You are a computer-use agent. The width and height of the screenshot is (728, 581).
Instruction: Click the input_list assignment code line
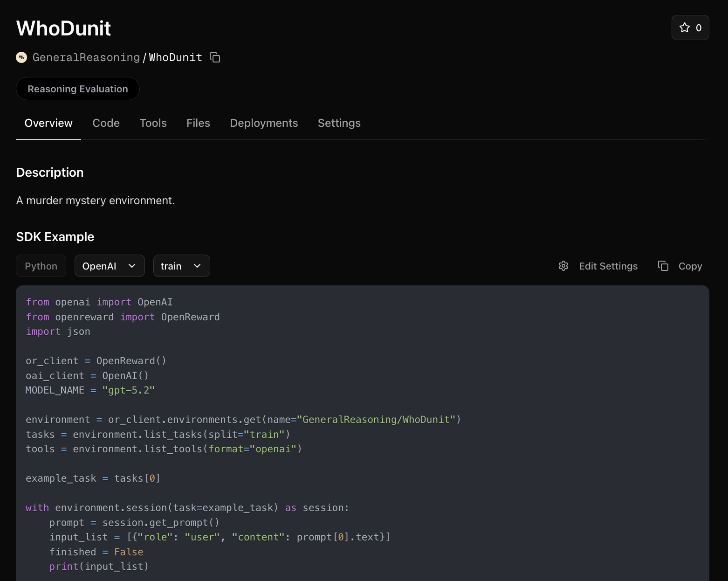(220, 537)
